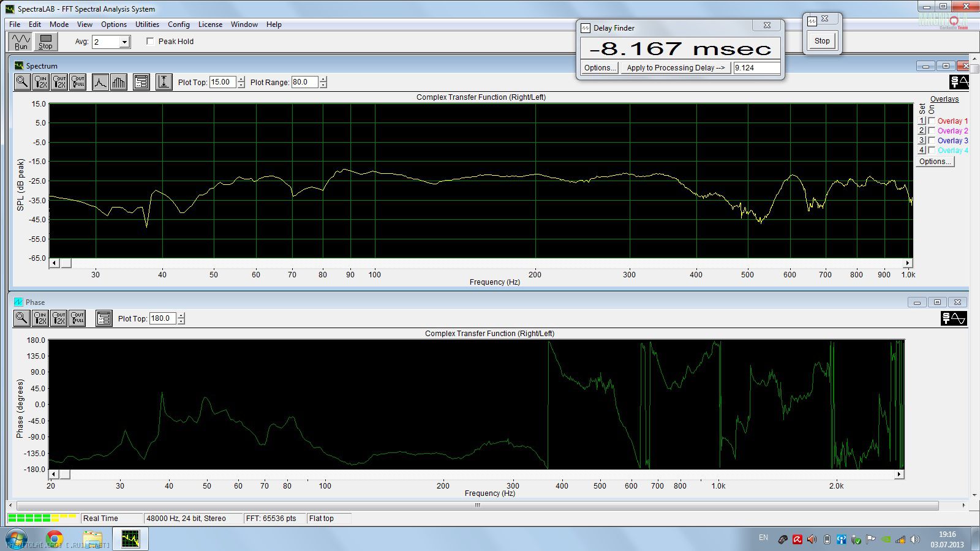
Task: Open the Utilities menu
Action: point(147,24)
